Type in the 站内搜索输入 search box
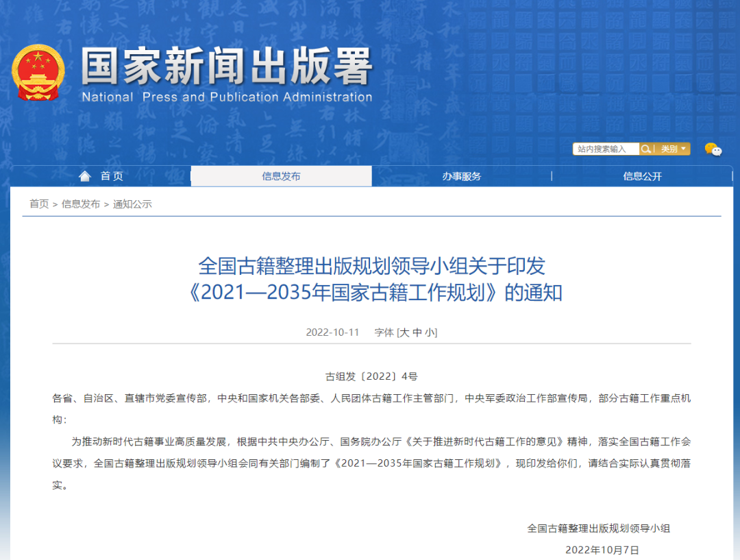The height and width of the screenshot is (560, 740). pos(606,149)
